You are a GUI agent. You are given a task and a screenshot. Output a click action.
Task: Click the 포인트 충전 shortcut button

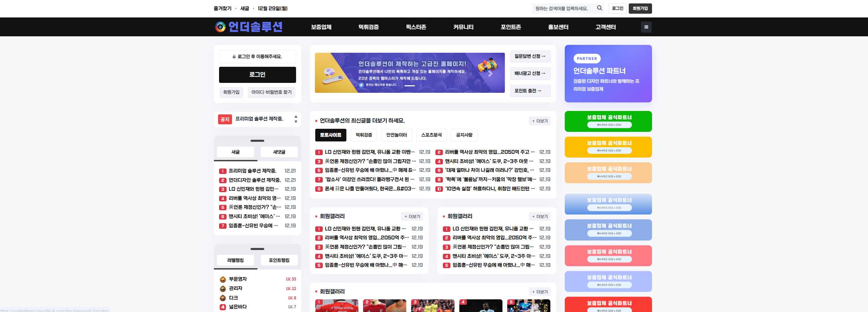[530, 91]
